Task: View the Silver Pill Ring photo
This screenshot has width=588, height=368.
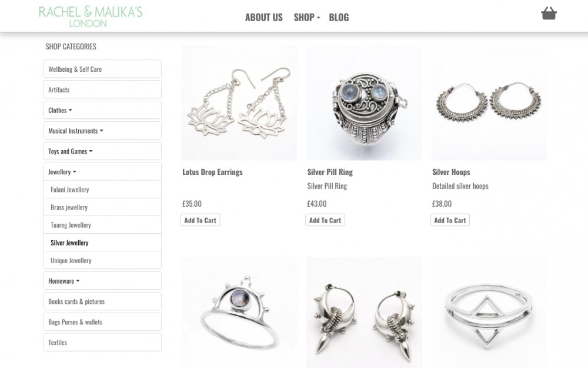Action: 364,103
